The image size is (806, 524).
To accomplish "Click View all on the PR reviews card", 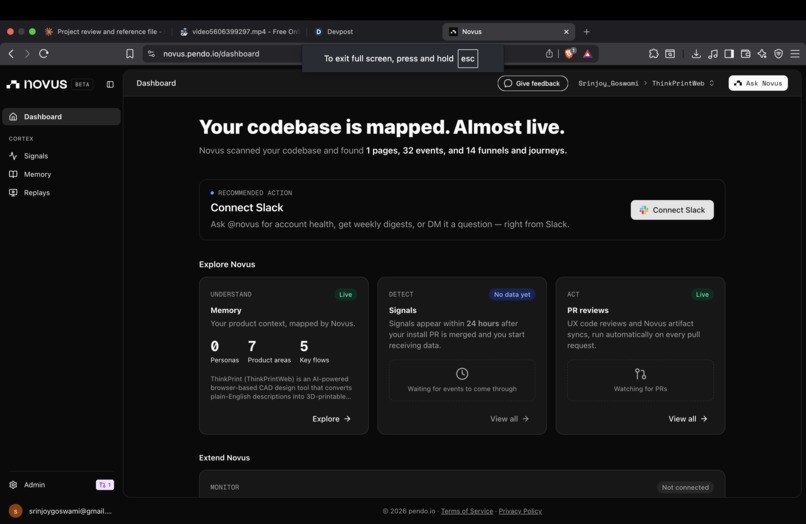I will click(687, 419).
